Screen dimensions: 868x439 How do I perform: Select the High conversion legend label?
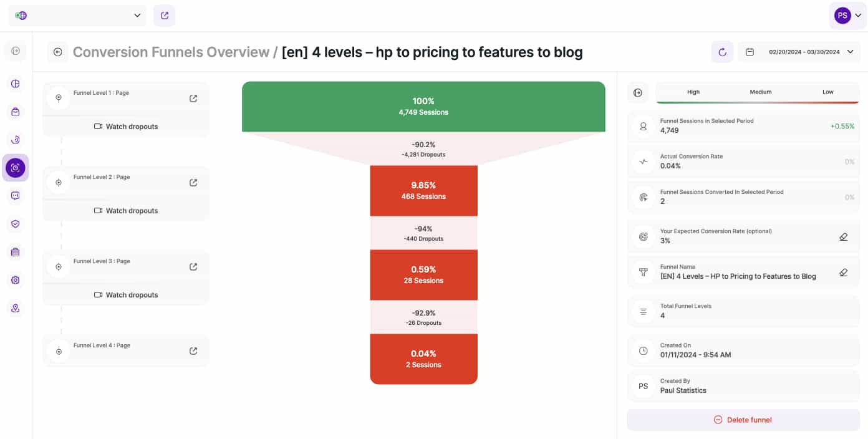point(693,92)
